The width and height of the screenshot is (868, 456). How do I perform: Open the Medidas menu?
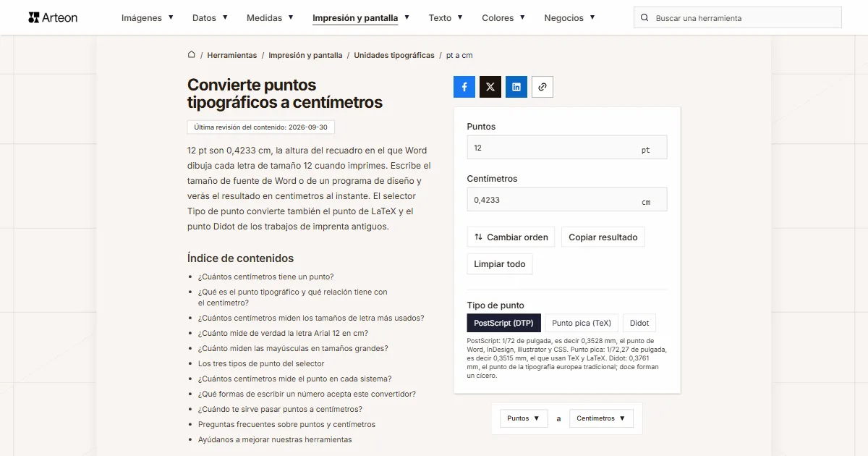click(270, 17)
